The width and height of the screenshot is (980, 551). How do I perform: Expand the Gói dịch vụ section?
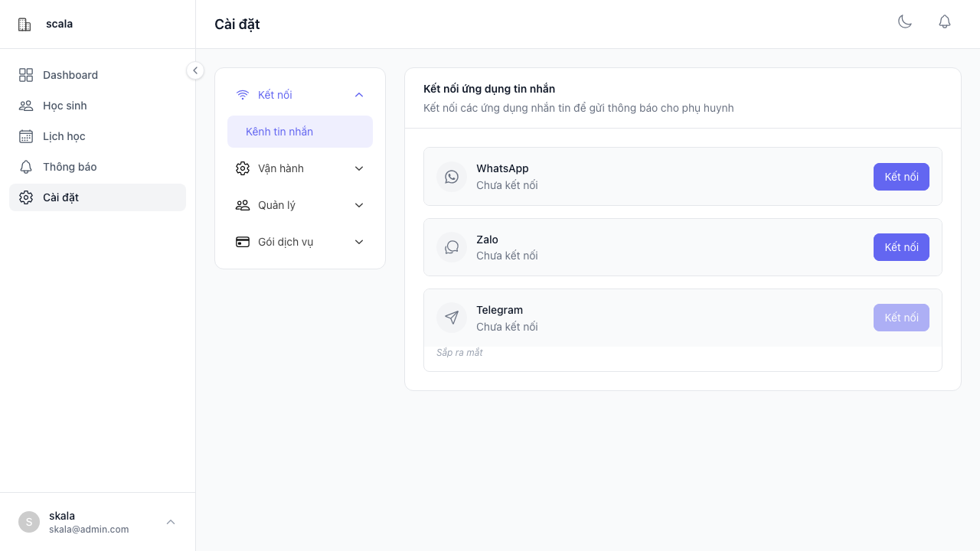(359, 242)
